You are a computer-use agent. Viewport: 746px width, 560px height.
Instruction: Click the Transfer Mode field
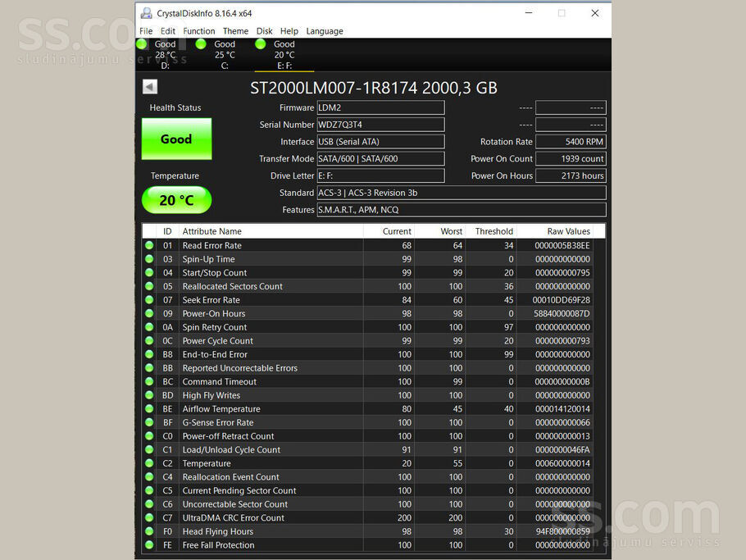(380, 158)
